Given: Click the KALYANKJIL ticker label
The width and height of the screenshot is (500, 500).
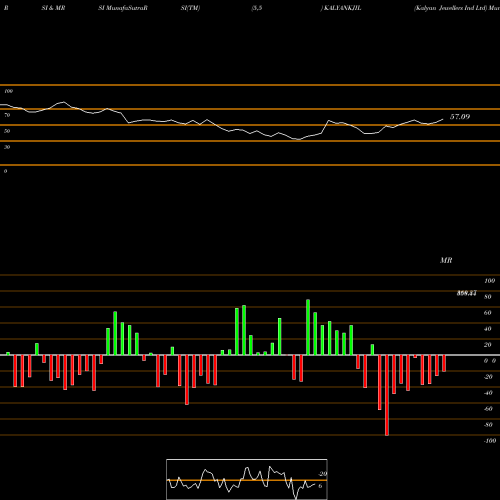Looking at the screenshot, I should click(x=342, y=8).
